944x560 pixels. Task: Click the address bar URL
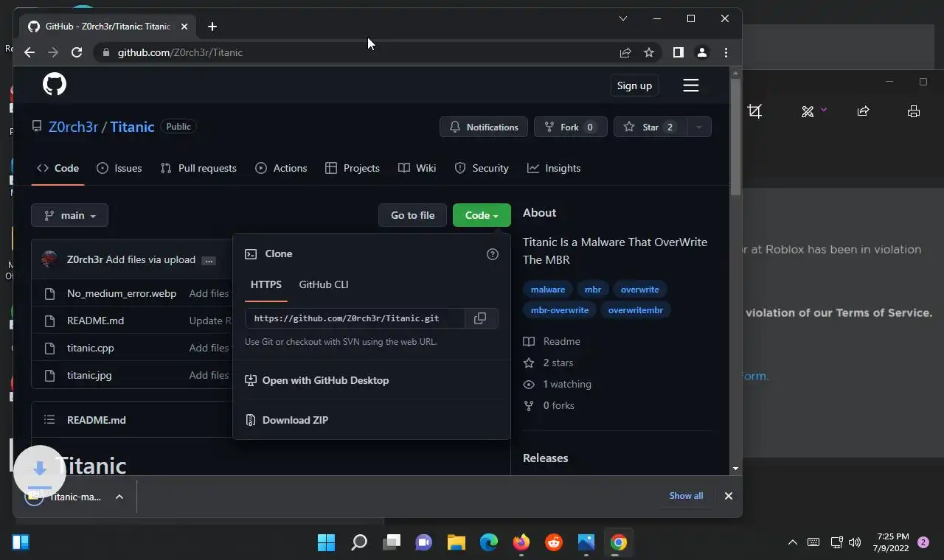tap(180, 52)
